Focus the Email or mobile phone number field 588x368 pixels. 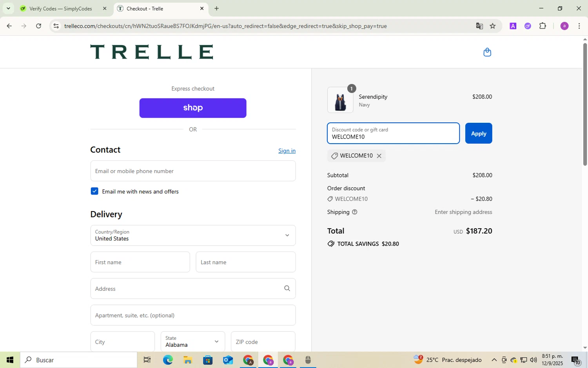pos(193,171)
